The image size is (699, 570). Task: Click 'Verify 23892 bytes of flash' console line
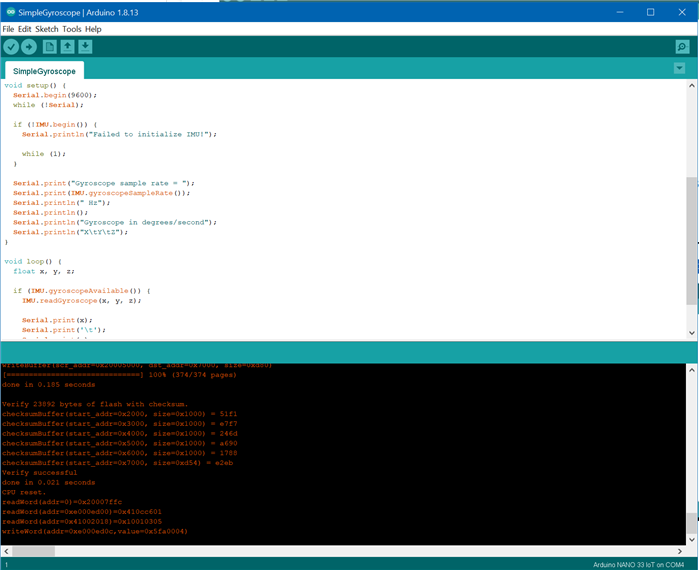tap(95, 404)
